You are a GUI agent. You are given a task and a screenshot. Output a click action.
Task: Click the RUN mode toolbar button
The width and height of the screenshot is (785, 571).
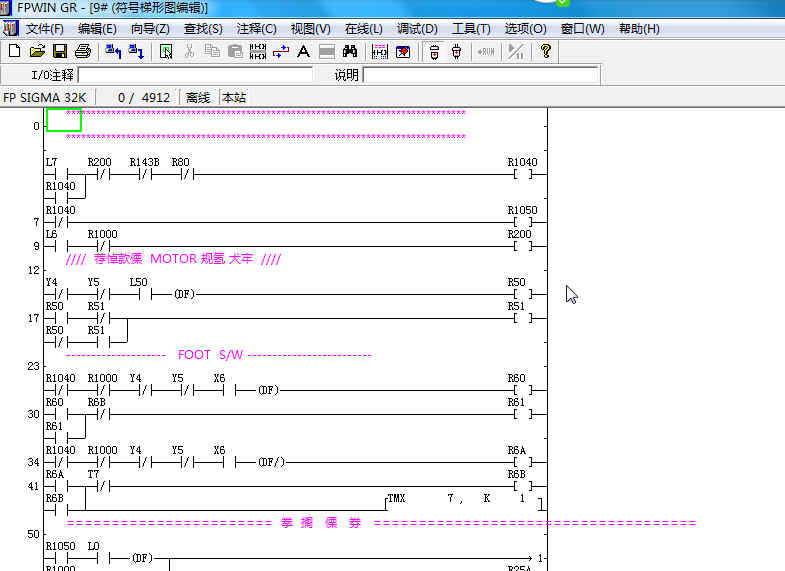(x=486, y=51)
